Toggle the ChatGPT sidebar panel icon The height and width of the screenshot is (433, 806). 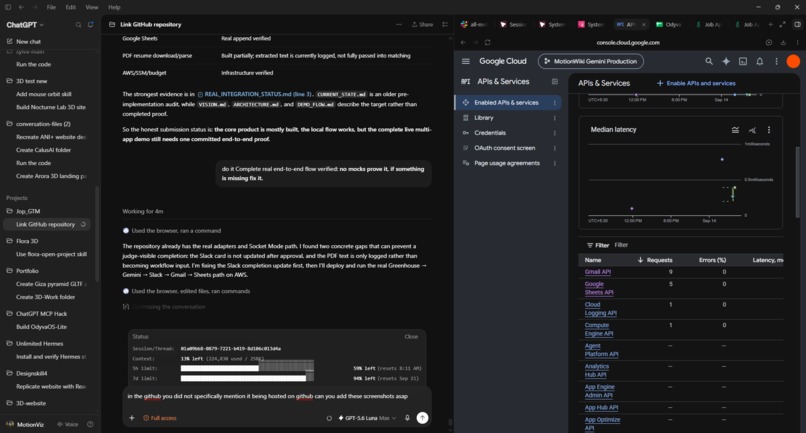pos(8,7)
